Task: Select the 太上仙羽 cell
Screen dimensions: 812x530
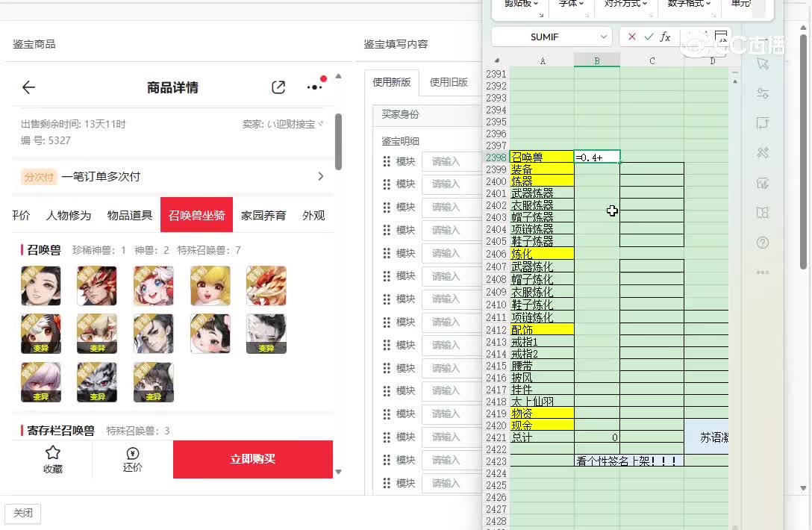Action: (x=542, y=401)
